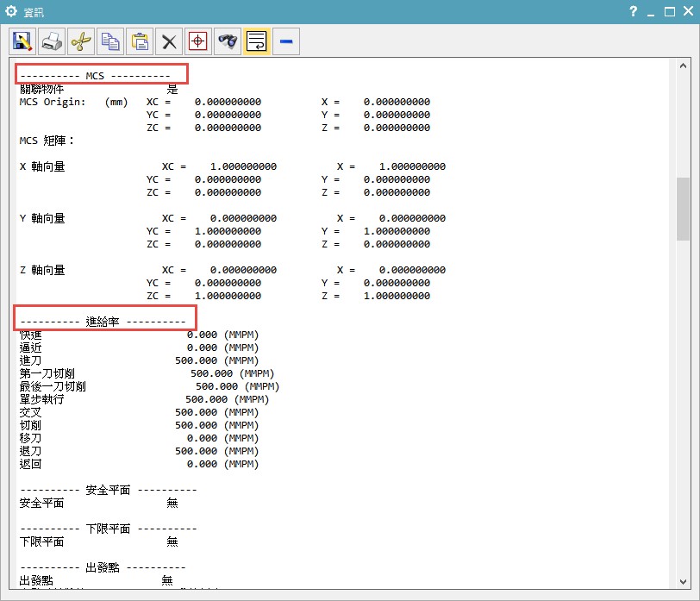Click the Delete X icon in toolbar

[x=169, y=41]
